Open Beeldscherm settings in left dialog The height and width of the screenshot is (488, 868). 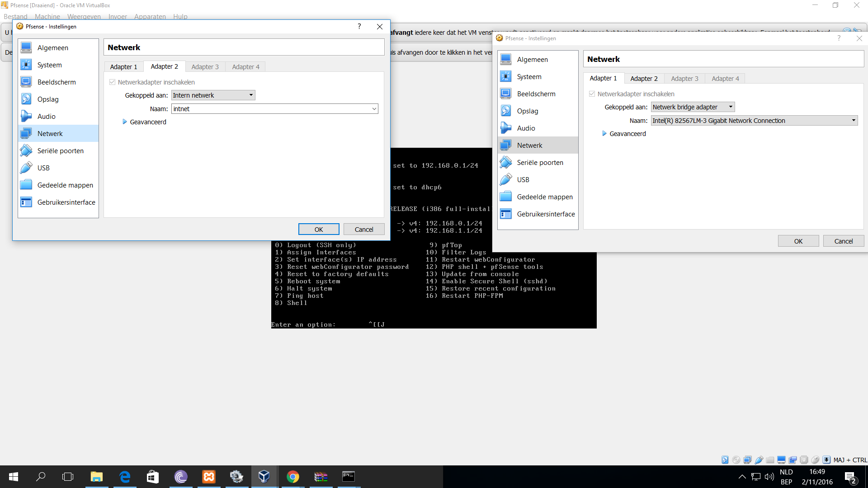point(57,82)
